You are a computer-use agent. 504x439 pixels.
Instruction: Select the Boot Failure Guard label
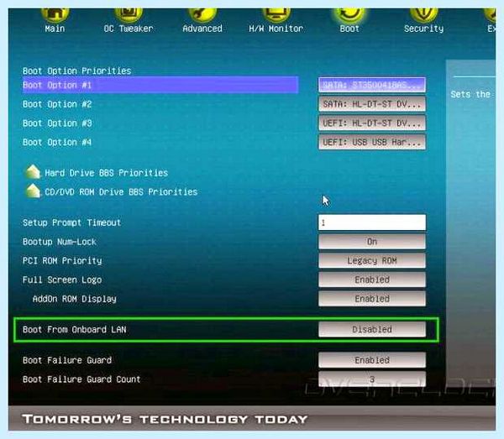(67, 360)
